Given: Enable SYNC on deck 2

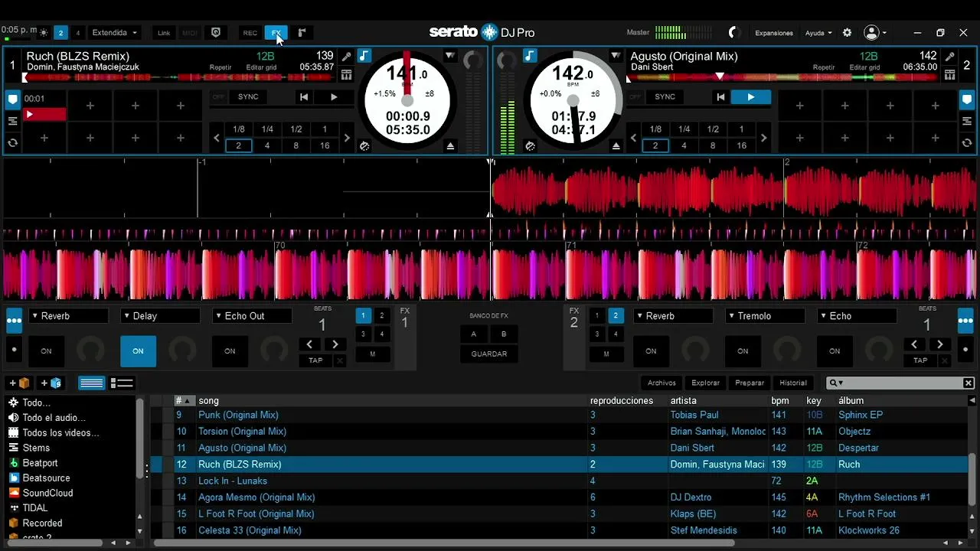Looking at the screenshot, I should (x=665, y=97).
